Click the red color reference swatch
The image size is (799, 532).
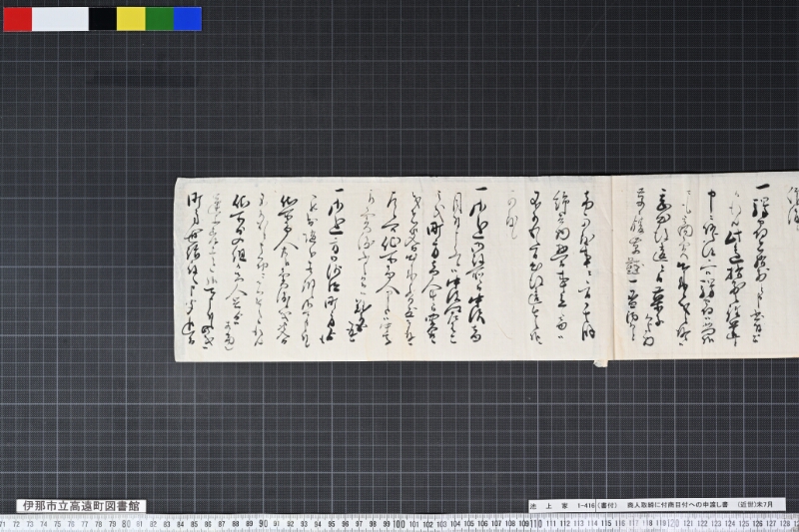tap(18, 19)
